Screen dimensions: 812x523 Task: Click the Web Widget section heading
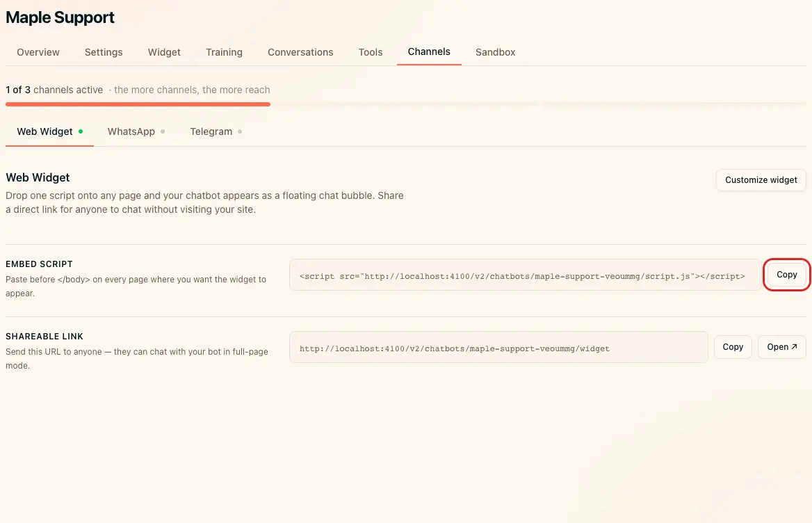(x=38, y=177)
